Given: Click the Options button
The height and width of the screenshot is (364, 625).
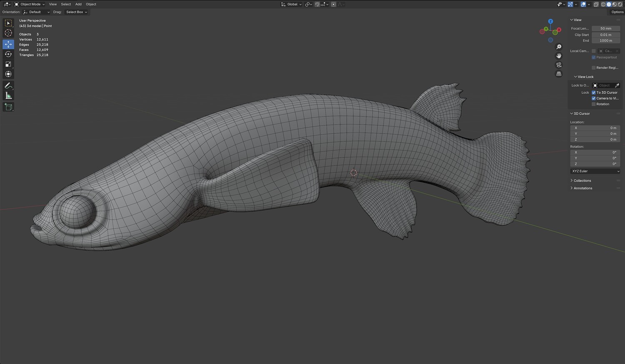Looking at the screenshot, I should click(x=617, y=12).
